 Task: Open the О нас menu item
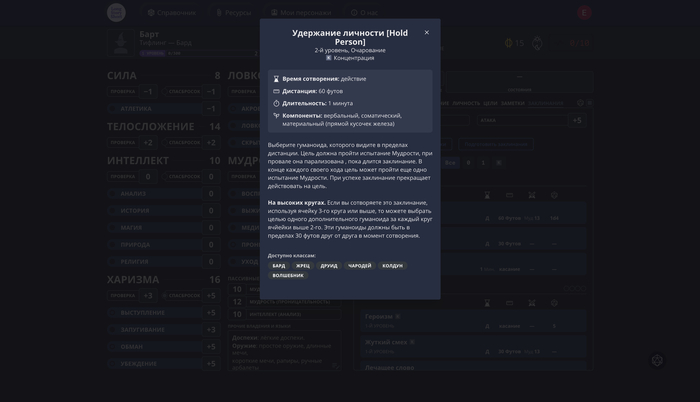coord(364,13)
